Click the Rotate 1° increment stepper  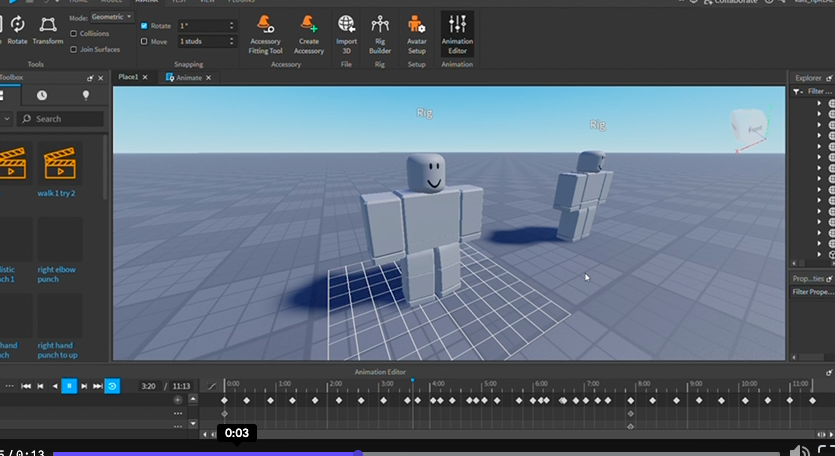231,26
